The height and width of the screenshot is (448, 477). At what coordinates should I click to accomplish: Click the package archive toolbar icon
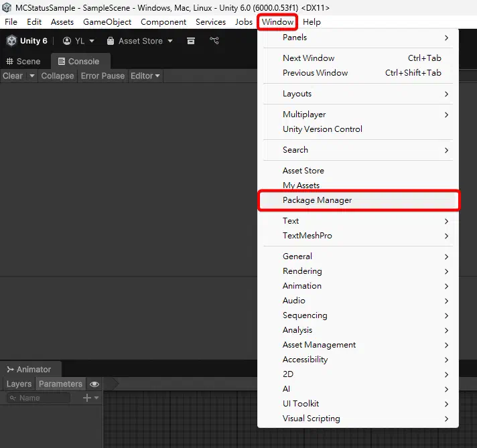coord(191,41)
